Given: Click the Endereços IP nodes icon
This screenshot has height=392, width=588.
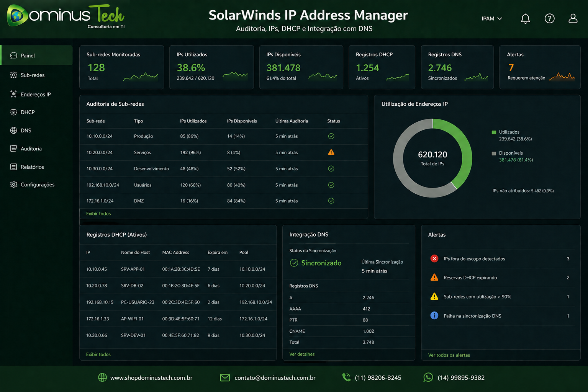Looking at the screenshot, I should point(13,94).
